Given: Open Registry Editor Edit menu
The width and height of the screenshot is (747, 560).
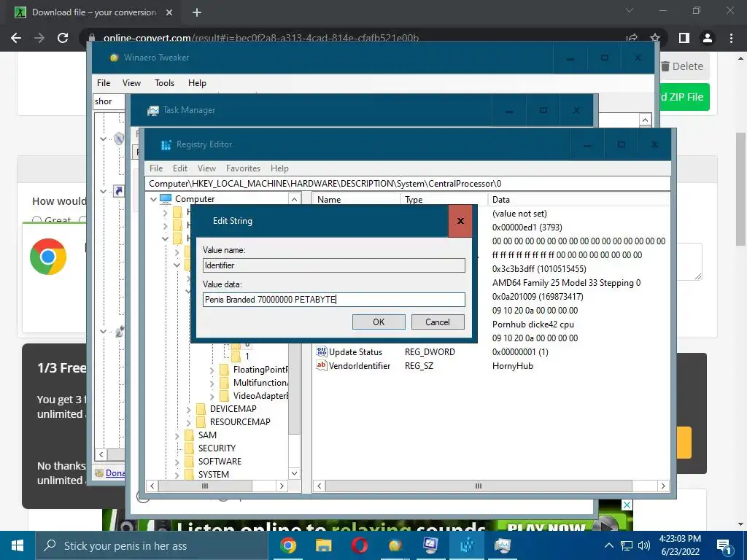Looking at the screenshot, I should (180, 168).
